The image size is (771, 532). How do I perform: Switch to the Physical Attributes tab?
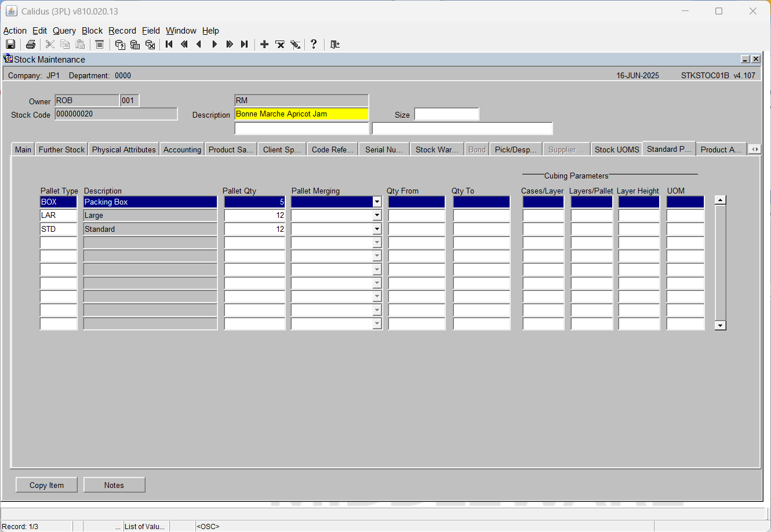click(x=124, y=150)
